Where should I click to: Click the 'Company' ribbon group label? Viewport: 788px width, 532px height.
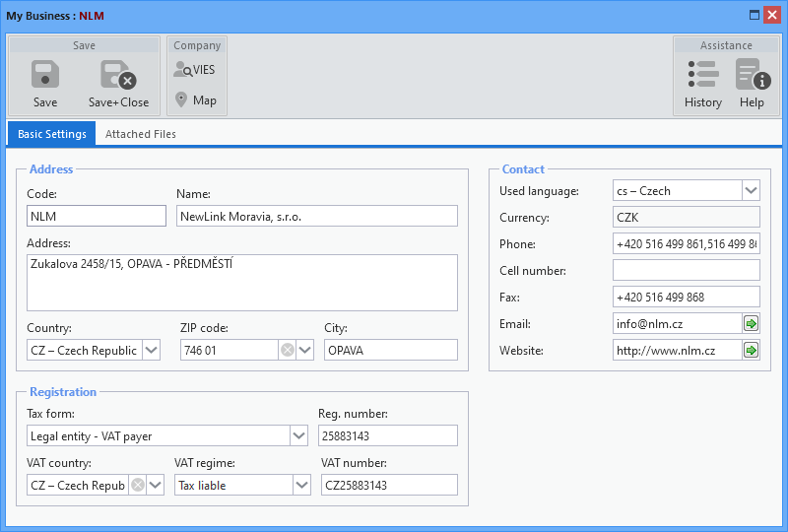coord(197,45)
